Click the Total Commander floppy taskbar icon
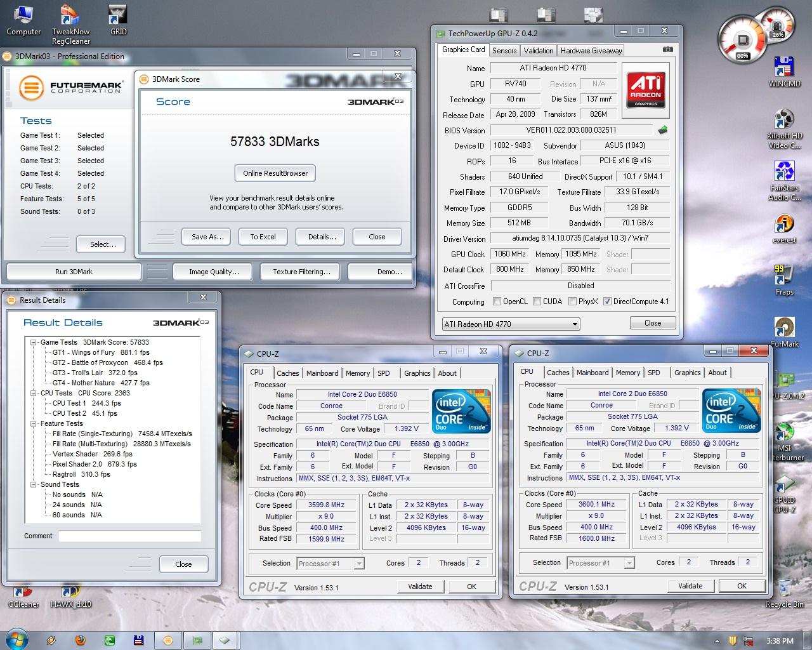This screenshot has height=650, width=812. tap(138, 640)
